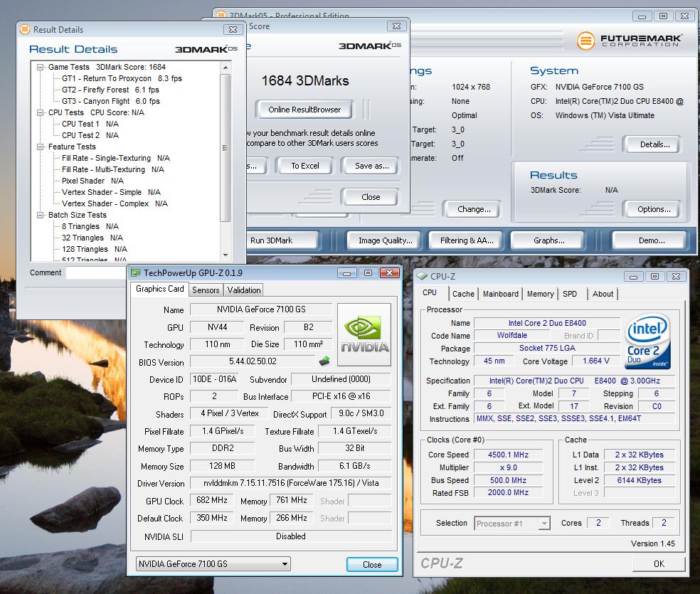
Task: Click Close in the Score dialog
Action: pos(371,197)
